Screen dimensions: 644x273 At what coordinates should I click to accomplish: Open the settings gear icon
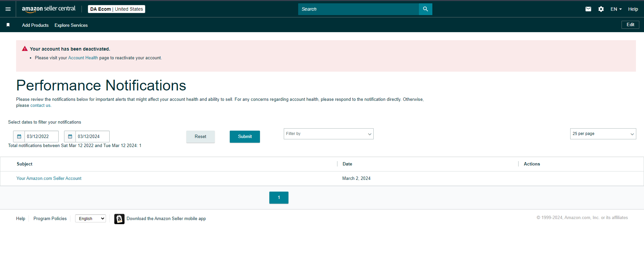601,9
